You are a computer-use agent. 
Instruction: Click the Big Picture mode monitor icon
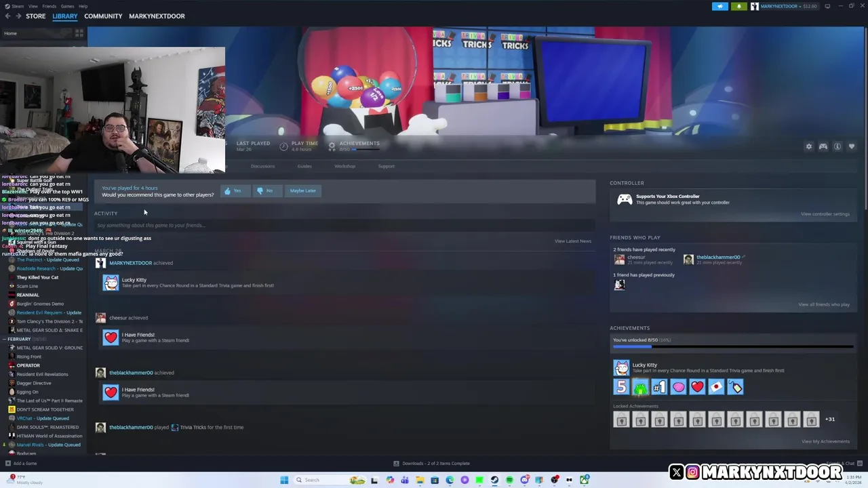point(827,6)
